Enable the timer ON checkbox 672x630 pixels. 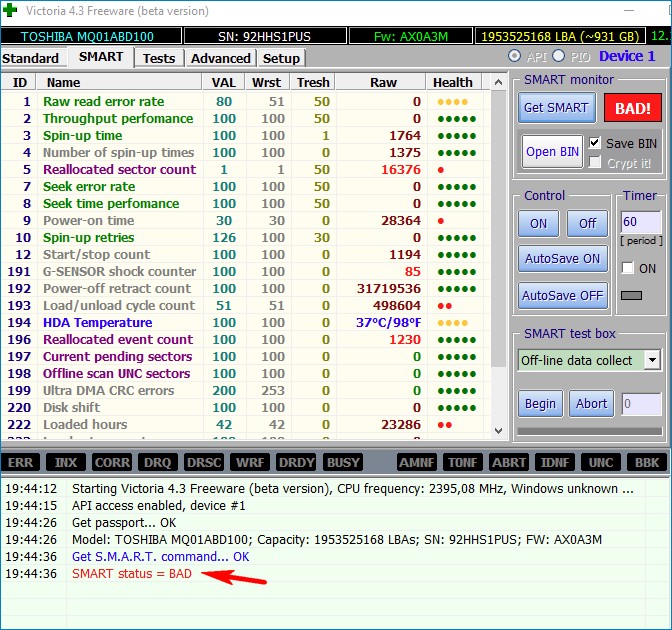[627, 268]
